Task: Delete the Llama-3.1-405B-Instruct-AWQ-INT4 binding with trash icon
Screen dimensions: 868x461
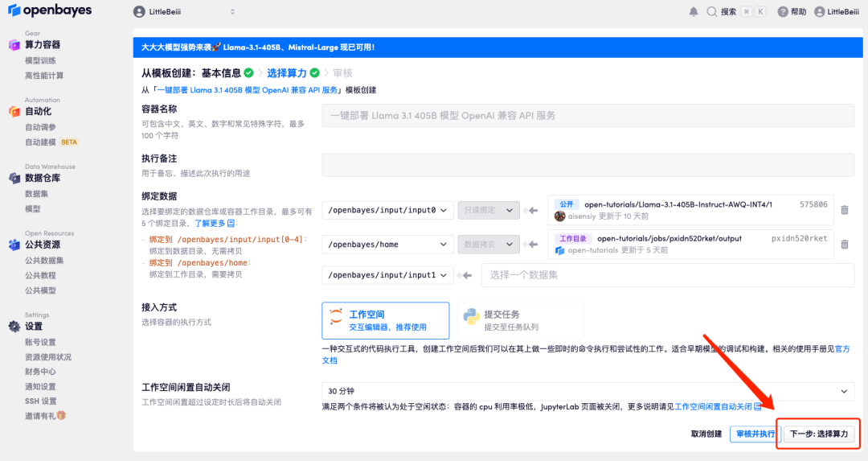Action: [844, 210]
